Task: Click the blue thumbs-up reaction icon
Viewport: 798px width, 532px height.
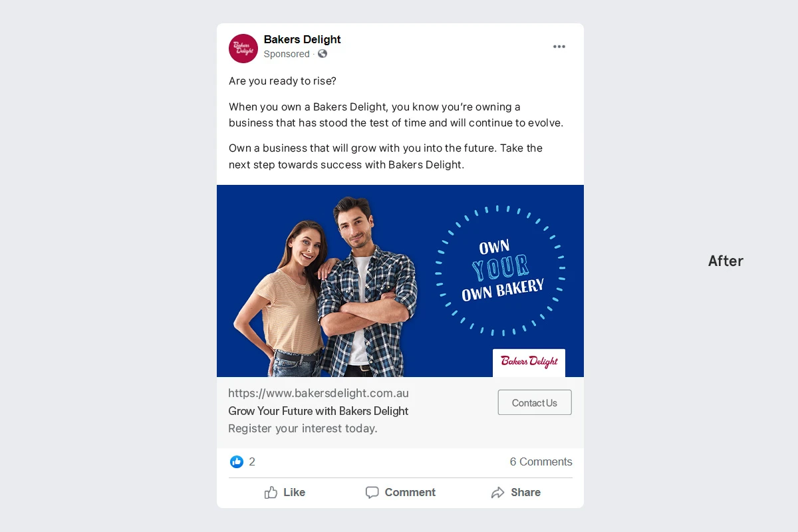Action: point(237,462)
